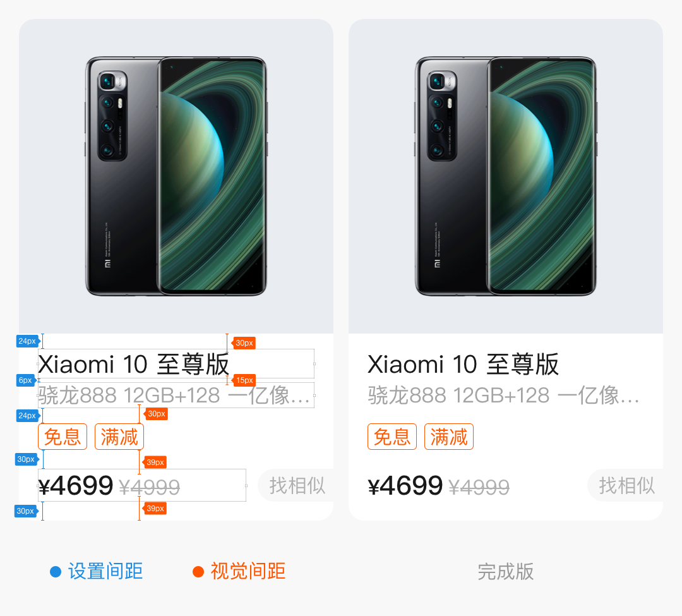Click the 设置间距 legend label
682x616 pixels.
coord(105,571)
